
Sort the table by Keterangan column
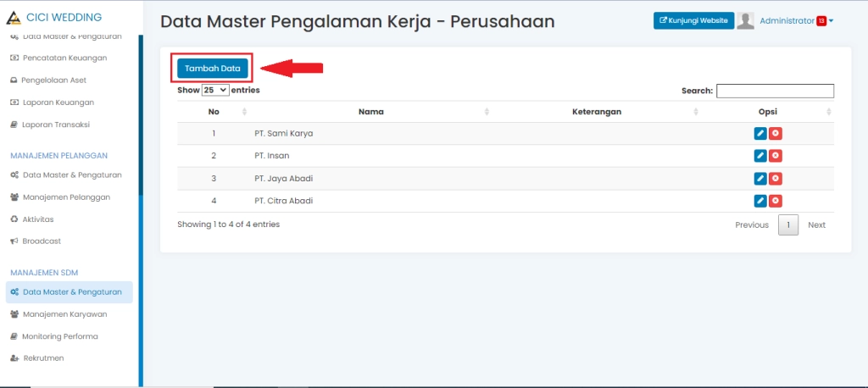(x=597, y=112)
